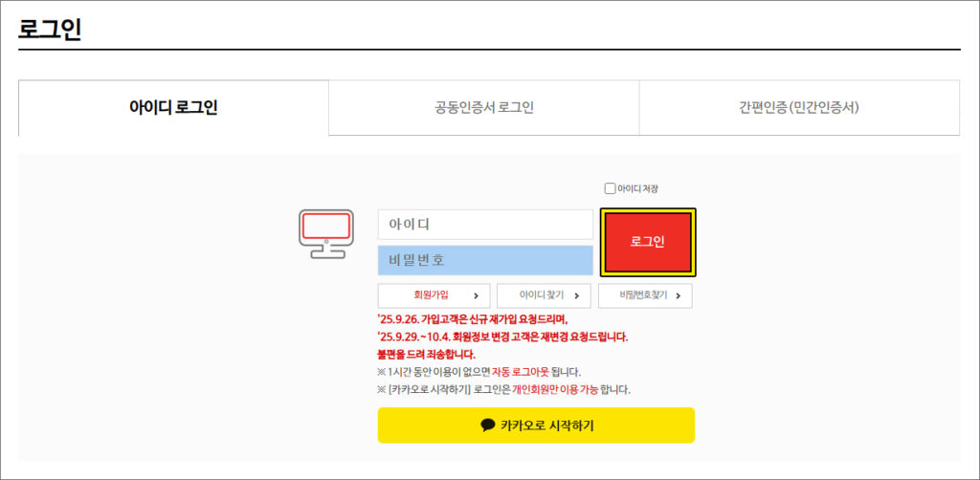Click the red 자동 로그아웃 notice text

pos(522,371)
